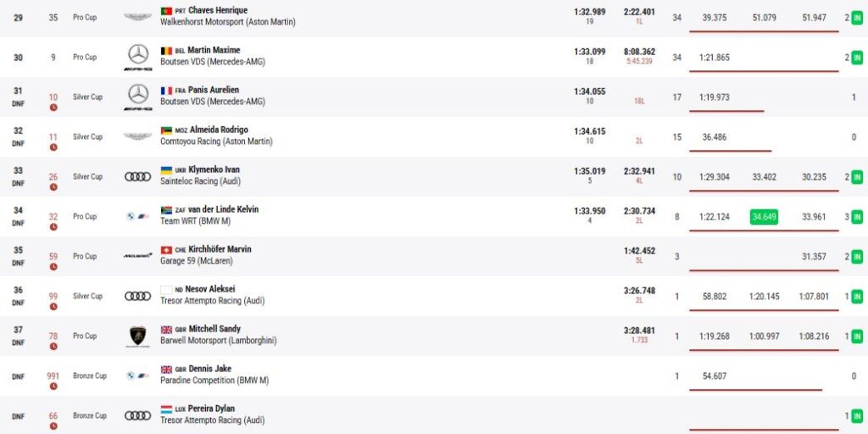Image resolution: width=868 pixels, height=434 pixels.
Task: Click the green IN badge in Chaves Henrique's row
Action: coord(857,18)
